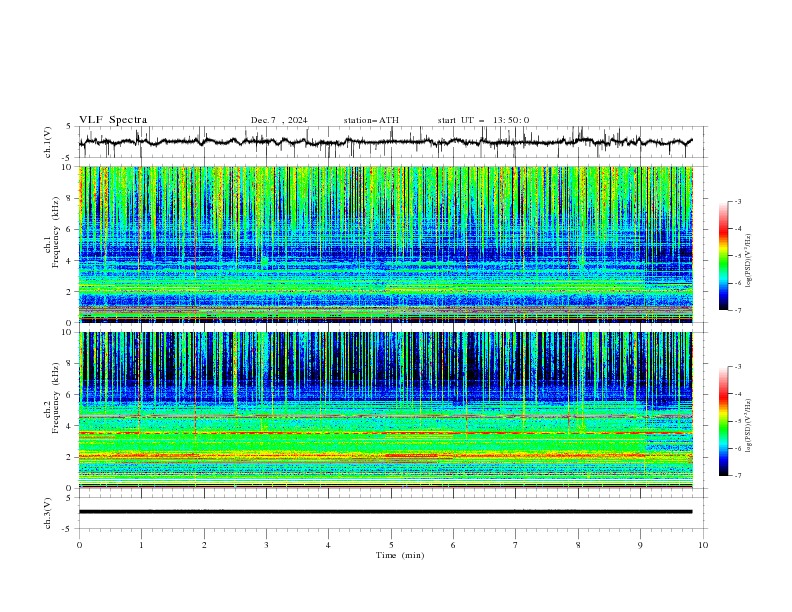792x612 pixels.
Task: Click the time axis tick label '10'
Action: click(703, 545)
